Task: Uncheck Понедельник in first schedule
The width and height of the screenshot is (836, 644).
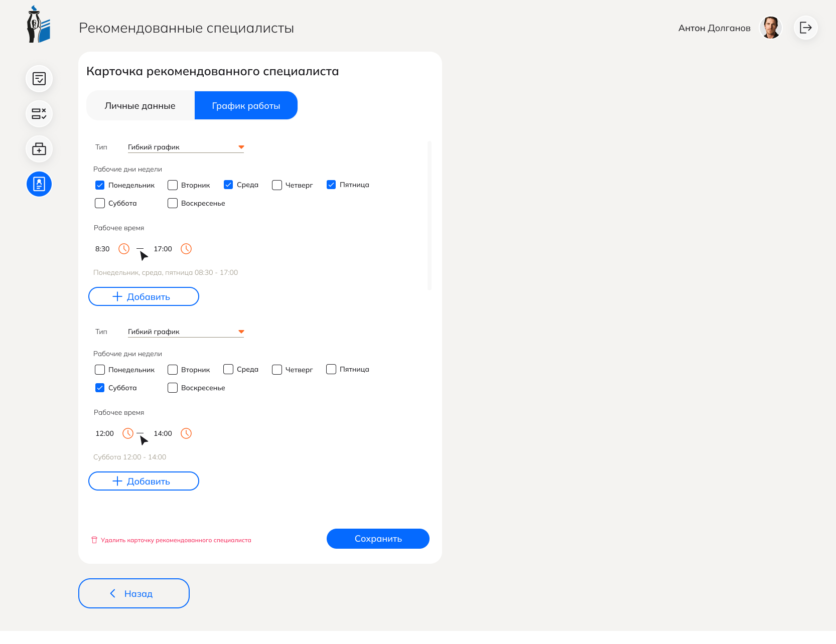Action: tap(100, 185)
